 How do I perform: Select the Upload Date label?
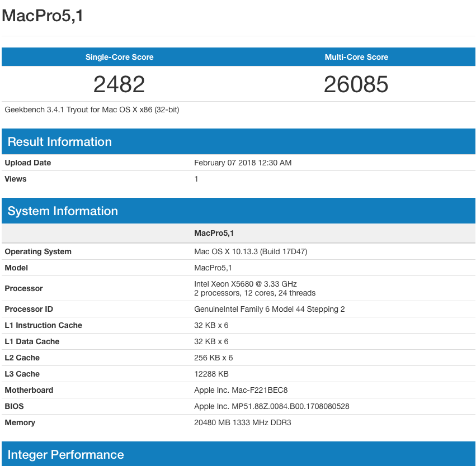[27, 163]
